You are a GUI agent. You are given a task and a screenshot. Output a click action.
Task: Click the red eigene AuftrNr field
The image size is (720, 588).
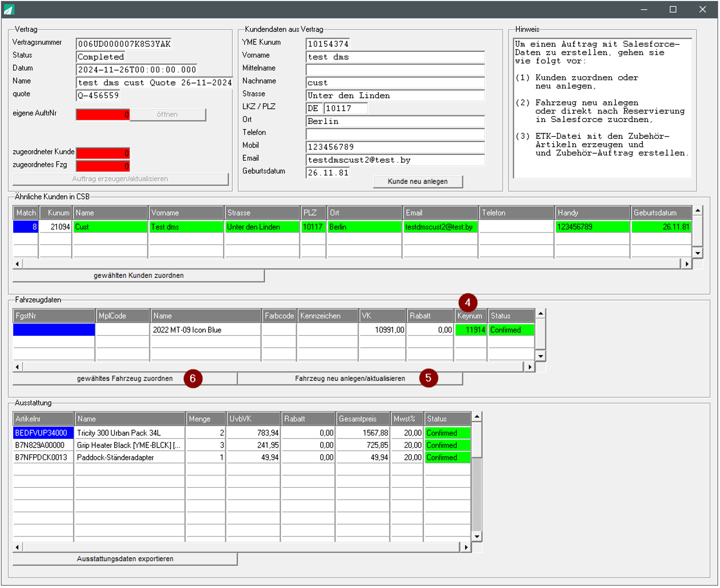click(103, 115)
